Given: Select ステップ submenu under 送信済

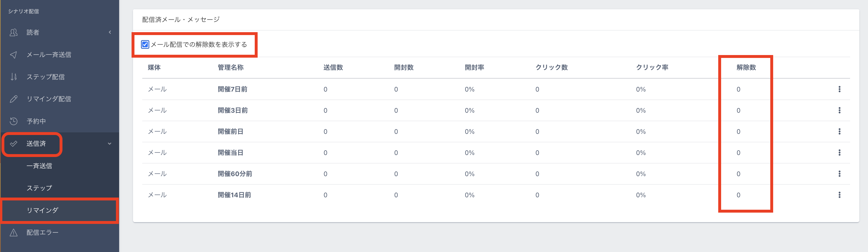Looking at the screenshot, I should (39, 188).
